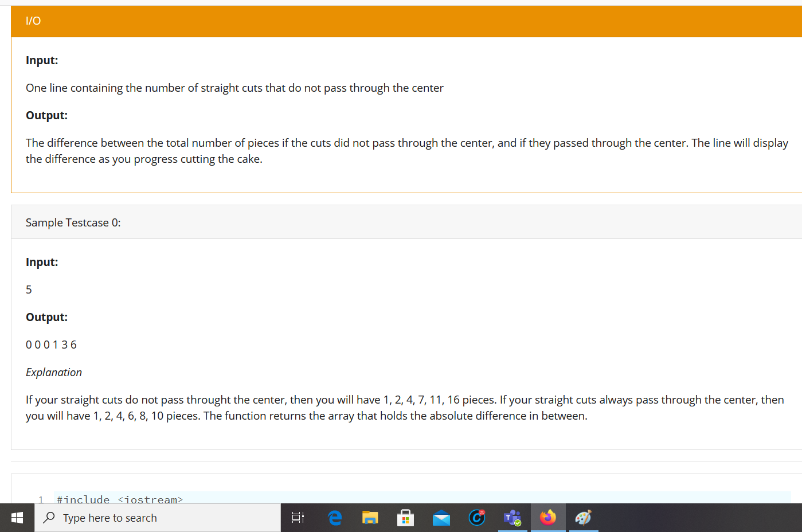The image size is (802, 532).
Task: Expand the Explanation section
Action: tap(54, 372)
